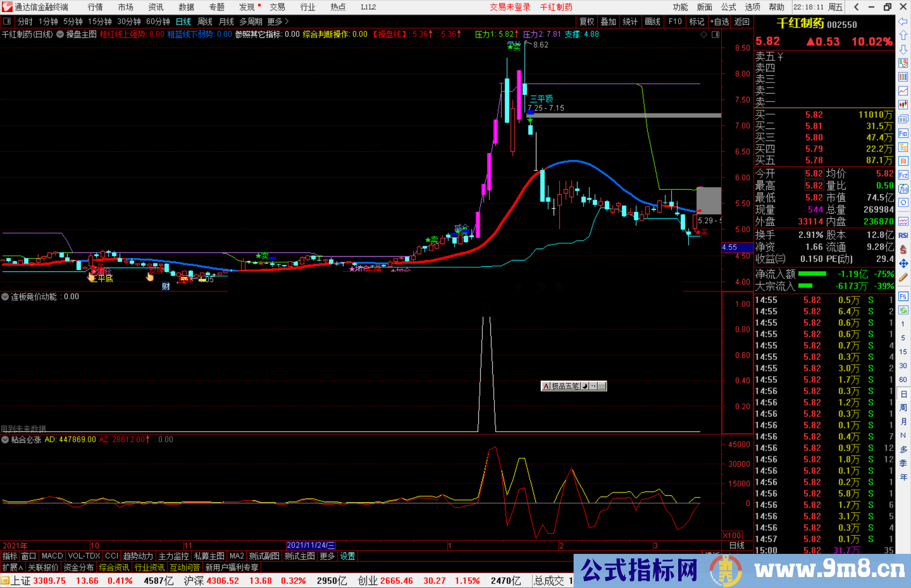
Task: Click the +自选 button
Action: 719,21
